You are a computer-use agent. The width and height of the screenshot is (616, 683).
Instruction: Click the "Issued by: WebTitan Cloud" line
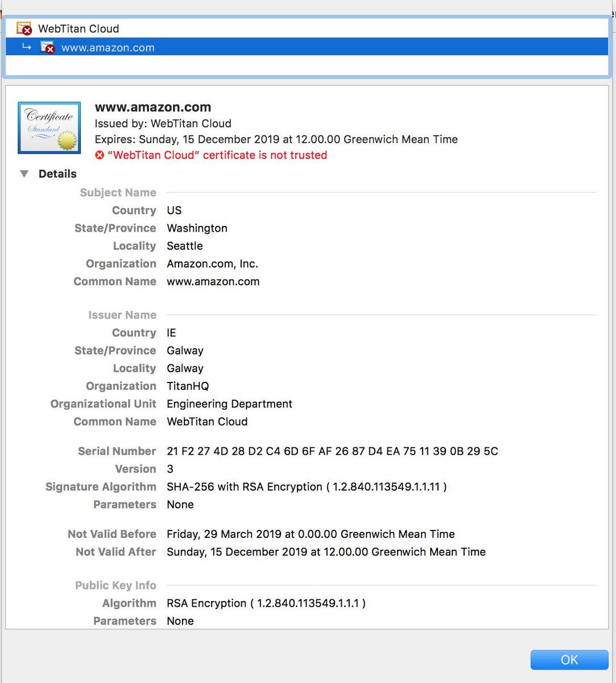(163, 124)
